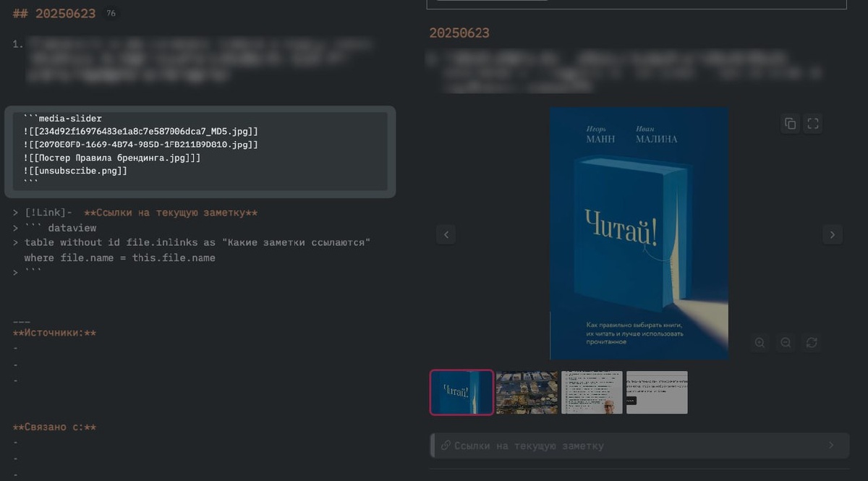Image resolution: width=868 pixels, height=481 pixels.
Task: Click the unsubscribe.png embed line
Action: [x=75, y=171]
